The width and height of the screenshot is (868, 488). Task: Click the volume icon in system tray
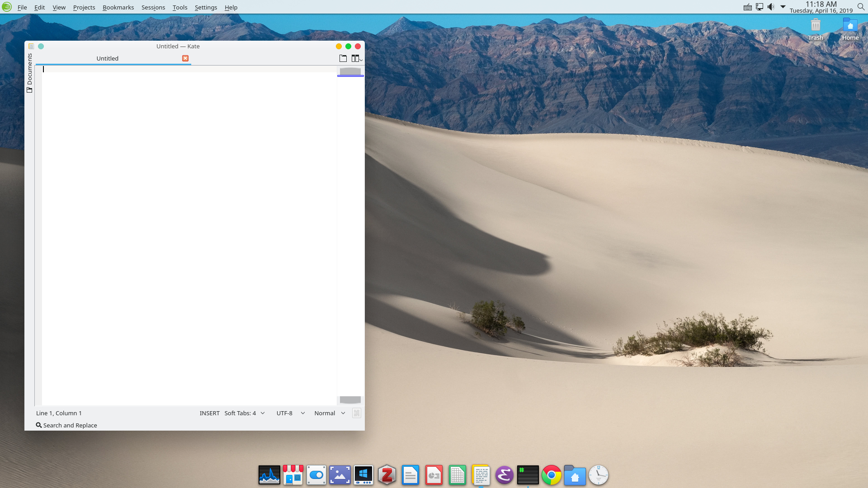pyautogui.click(x=771, y=7)
